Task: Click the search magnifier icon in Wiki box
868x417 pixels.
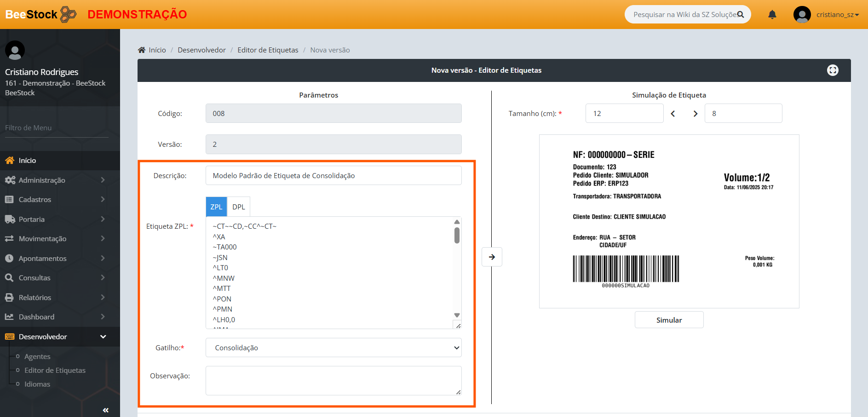Action: click(741, 15)
